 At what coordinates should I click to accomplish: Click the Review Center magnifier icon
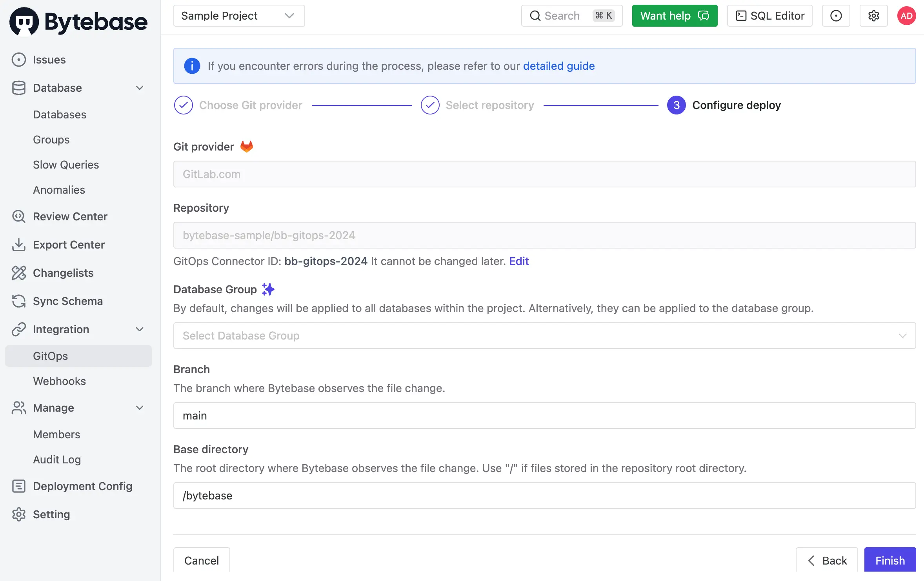coord(18,216)
